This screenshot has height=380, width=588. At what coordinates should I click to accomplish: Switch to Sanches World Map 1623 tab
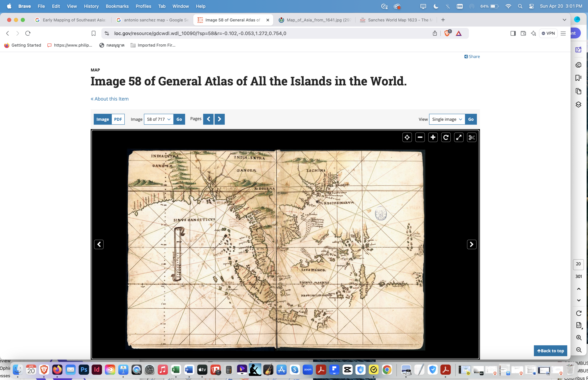point(397,20)
